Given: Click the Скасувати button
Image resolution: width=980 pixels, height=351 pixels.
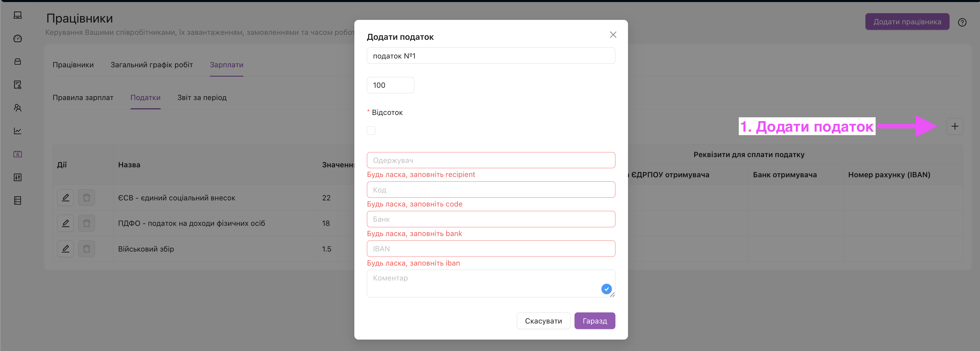Looking at the screenshot, I should (543, 321).
